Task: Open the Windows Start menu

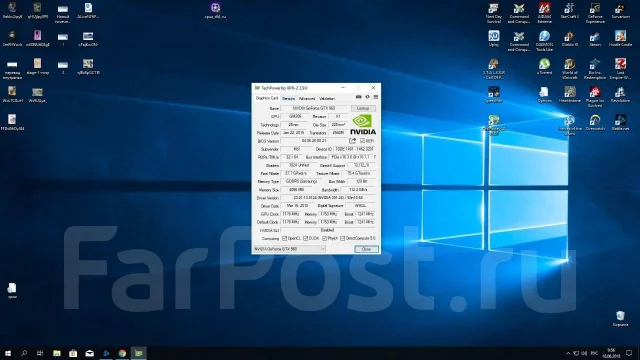Action: click(x=8, y=353)
